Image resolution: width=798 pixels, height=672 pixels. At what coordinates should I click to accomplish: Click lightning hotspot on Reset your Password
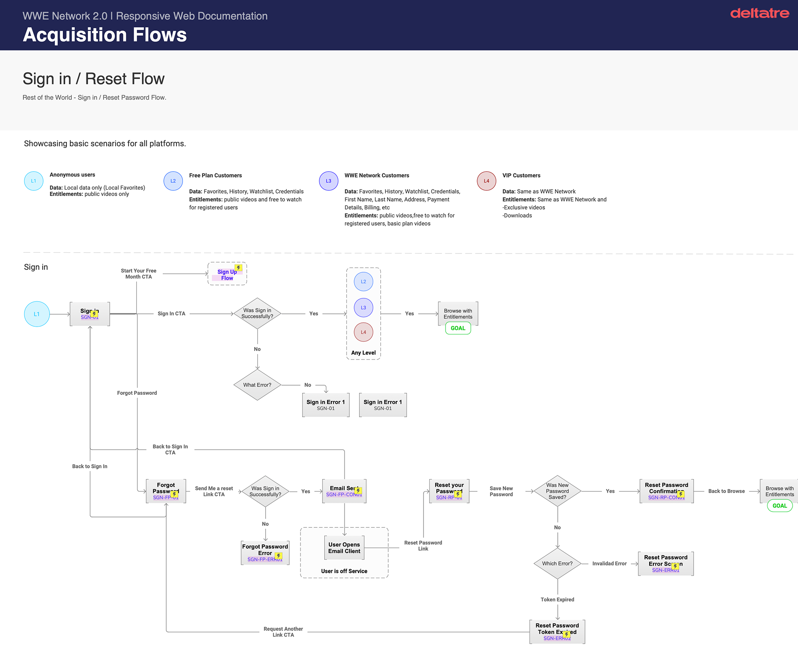[458, 494]
